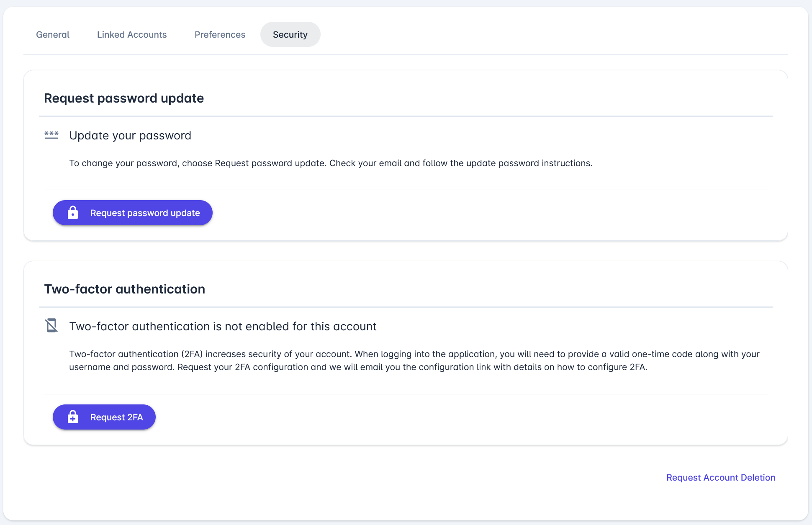Open the Request Account Deletion link
This screenshot has height=525, width=812.
point(720,478)
